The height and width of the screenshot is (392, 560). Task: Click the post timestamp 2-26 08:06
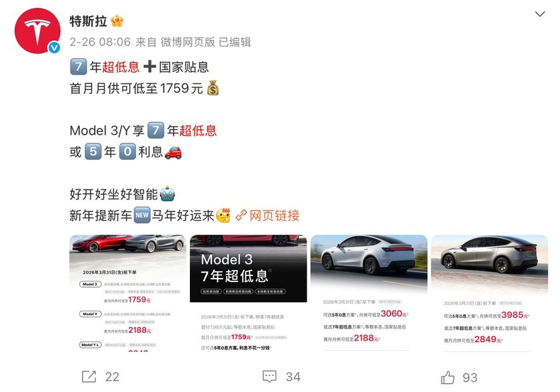click(101, 42)
